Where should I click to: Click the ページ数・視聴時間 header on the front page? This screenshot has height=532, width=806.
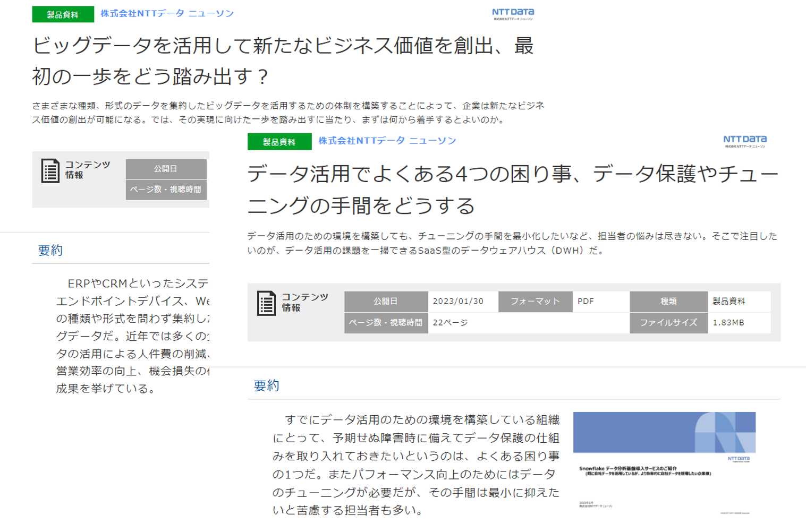[386, 322]
